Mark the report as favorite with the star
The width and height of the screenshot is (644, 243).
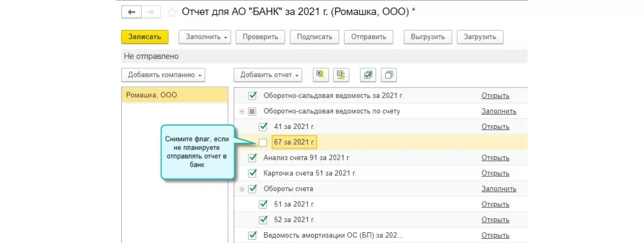[172, 12]
